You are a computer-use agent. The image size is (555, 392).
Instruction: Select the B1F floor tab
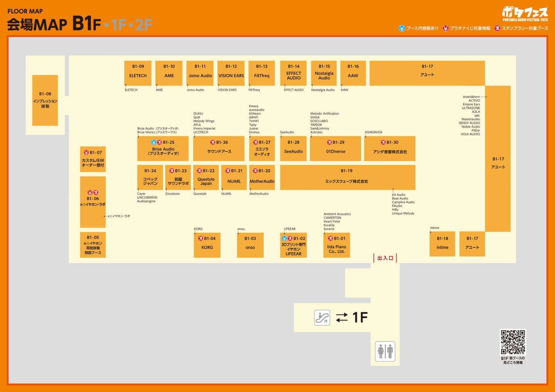(86, 24)
